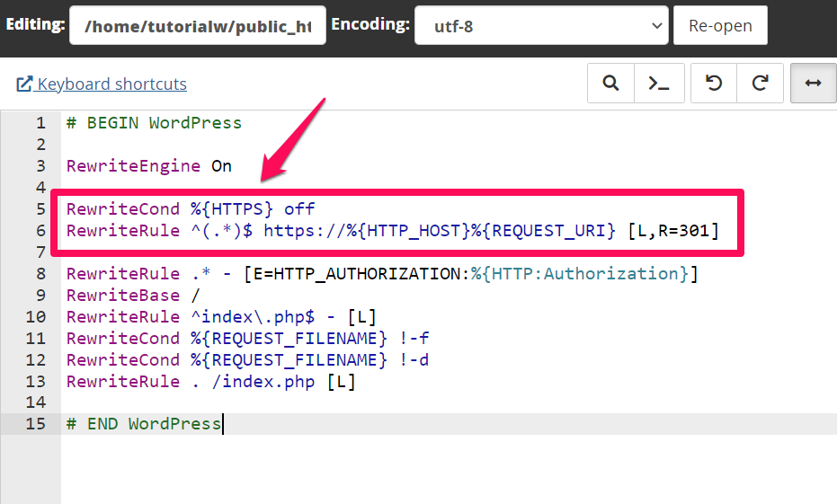Click the '# BEGIN WordPress' comment line
Screen dimensions: 837x504
[154, 123]
